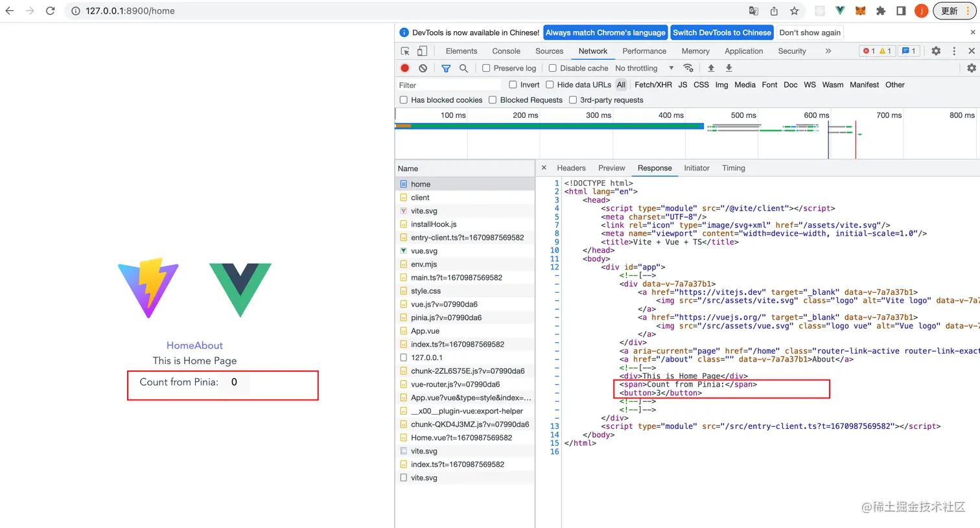Clear the network log
Viewport: 980px width, 528px height.
423,68
